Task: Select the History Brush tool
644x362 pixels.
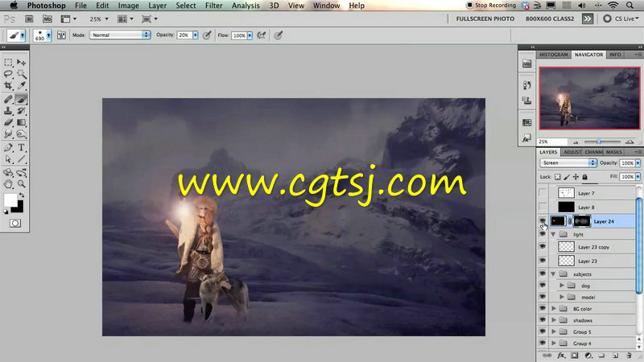Action: pos(22,111)
